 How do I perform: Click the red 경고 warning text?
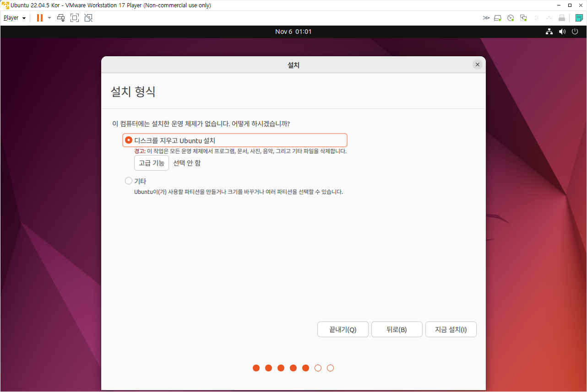click(x=140, y=151)
